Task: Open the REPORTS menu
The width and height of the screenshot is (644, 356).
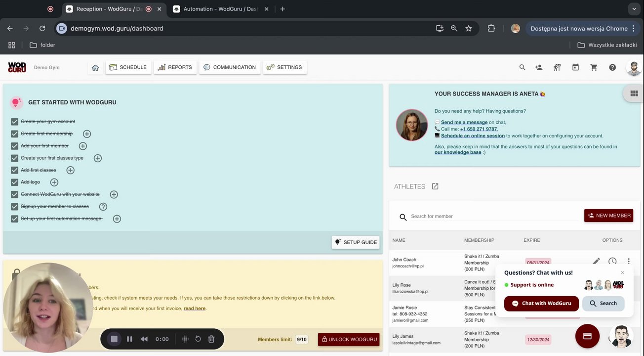Action: 175,67
